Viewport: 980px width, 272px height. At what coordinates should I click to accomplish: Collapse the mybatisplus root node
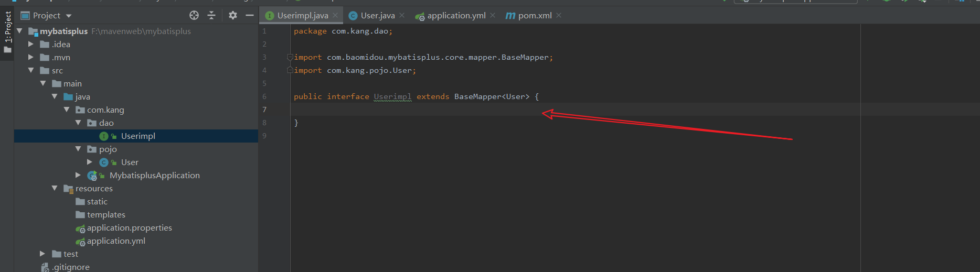pyautogui.click(x=19, y=31)
